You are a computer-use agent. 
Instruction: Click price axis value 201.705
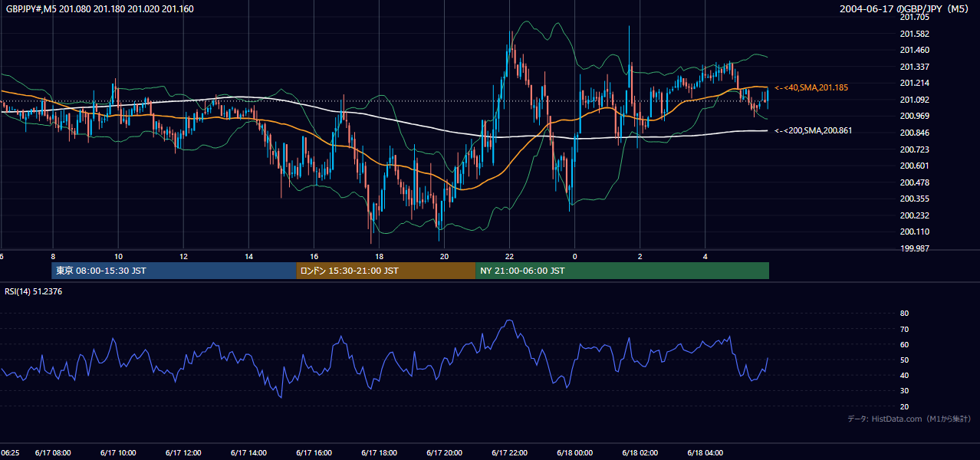click(x=914, y=17)
